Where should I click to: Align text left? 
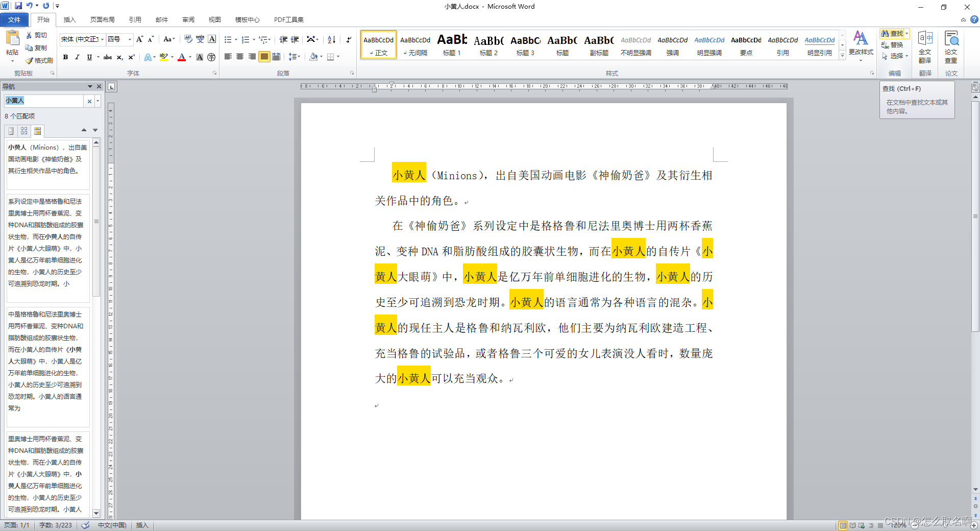(228, 57)
